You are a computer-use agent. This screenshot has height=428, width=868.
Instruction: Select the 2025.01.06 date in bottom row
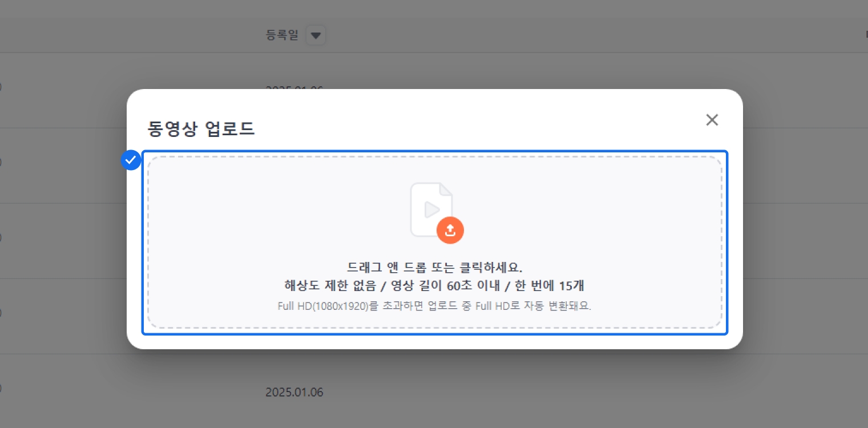(294, 392)
